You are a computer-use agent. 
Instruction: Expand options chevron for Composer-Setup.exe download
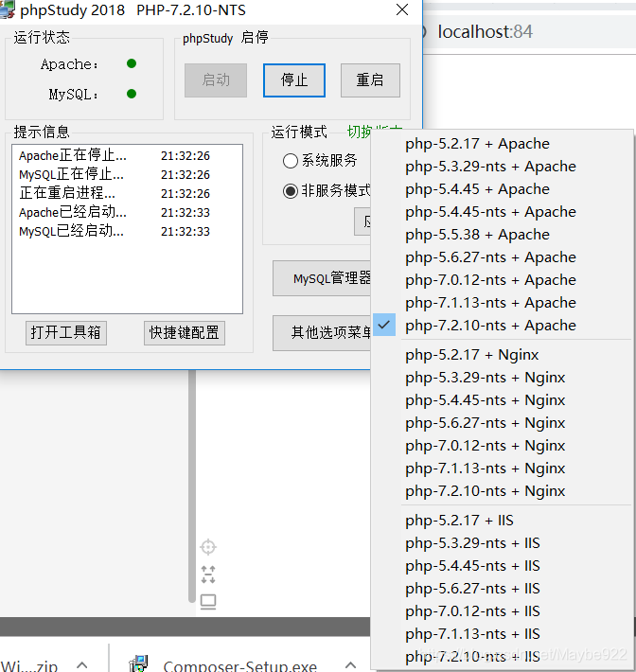350,664
